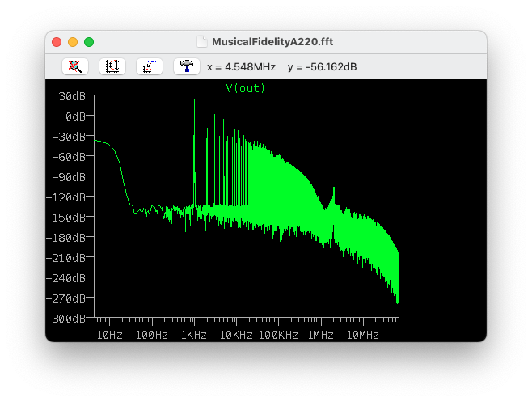
Task: Click the -90dB axis label
Action: 69,177
